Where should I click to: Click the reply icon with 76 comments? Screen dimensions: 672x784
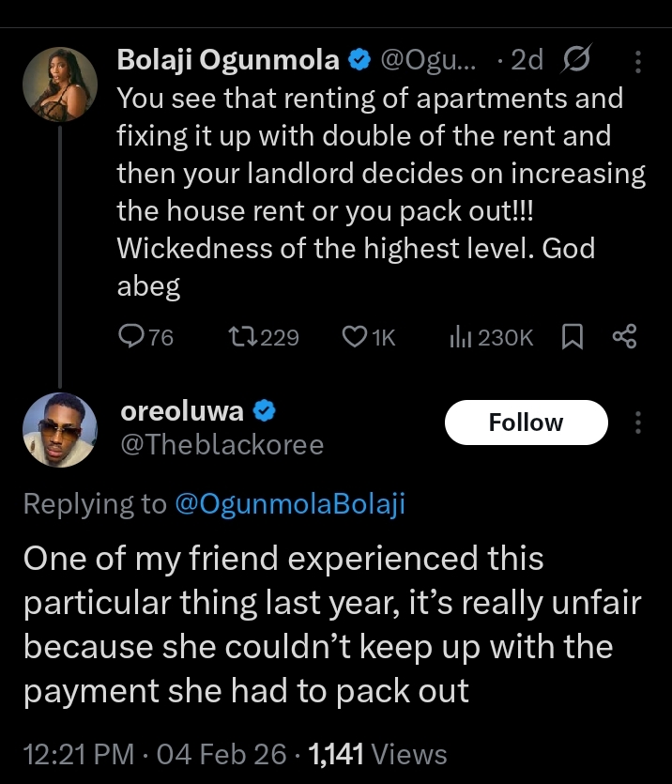[130, 336]
